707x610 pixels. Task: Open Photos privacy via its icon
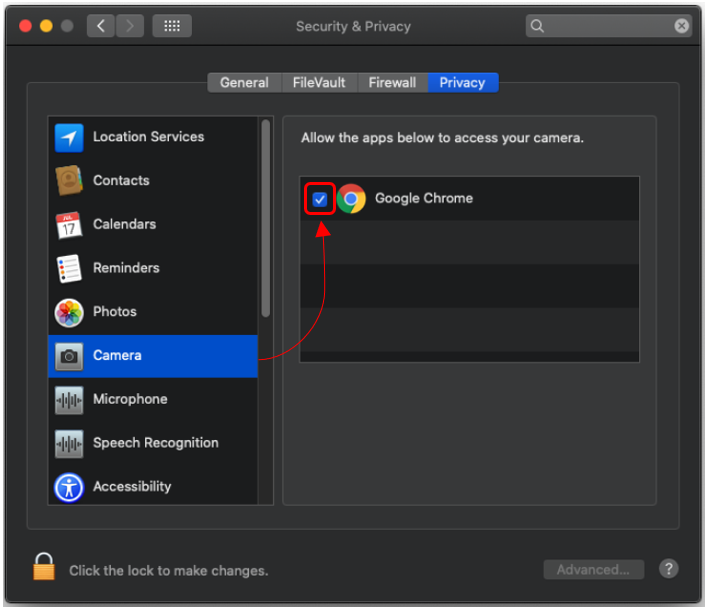[69, 312]
